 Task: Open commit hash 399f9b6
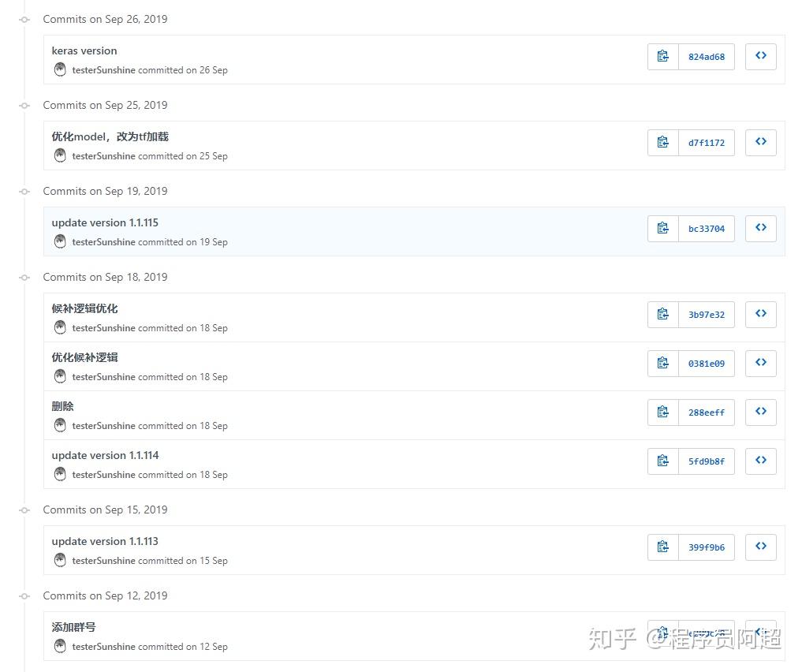(x=707, y=547)
